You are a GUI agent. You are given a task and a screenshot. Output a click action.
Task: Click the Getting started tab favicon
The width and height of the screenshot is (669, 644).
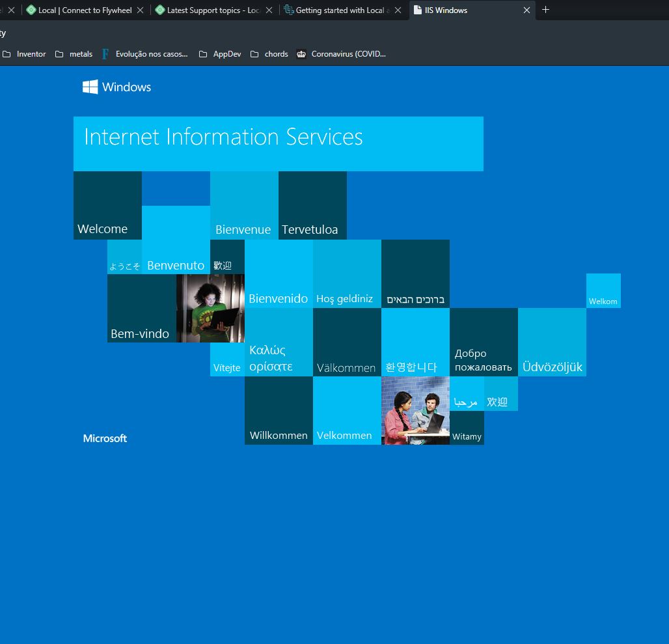pos(289,10)
